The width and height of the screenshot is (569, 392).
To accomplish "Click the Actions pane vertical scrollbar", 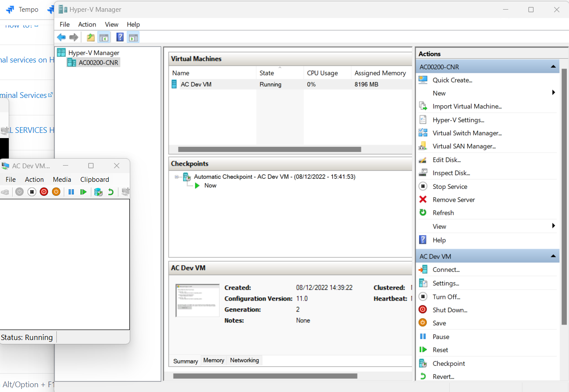I will 564,197.
